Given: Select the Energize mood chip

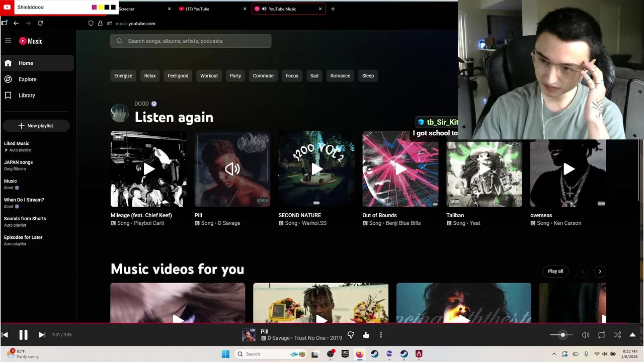Looking at the screenshot, I should click(x=123, y=76).
